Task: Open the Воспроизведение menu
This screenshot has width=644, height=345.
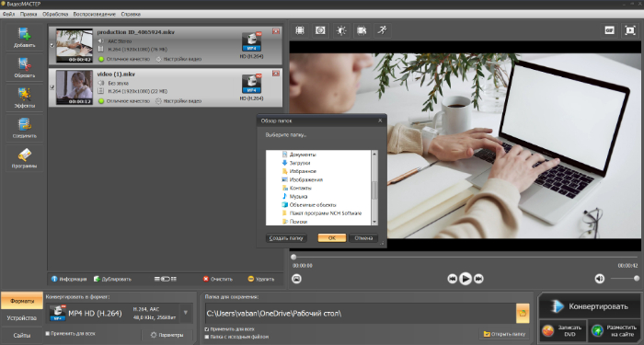Action: 95,14
